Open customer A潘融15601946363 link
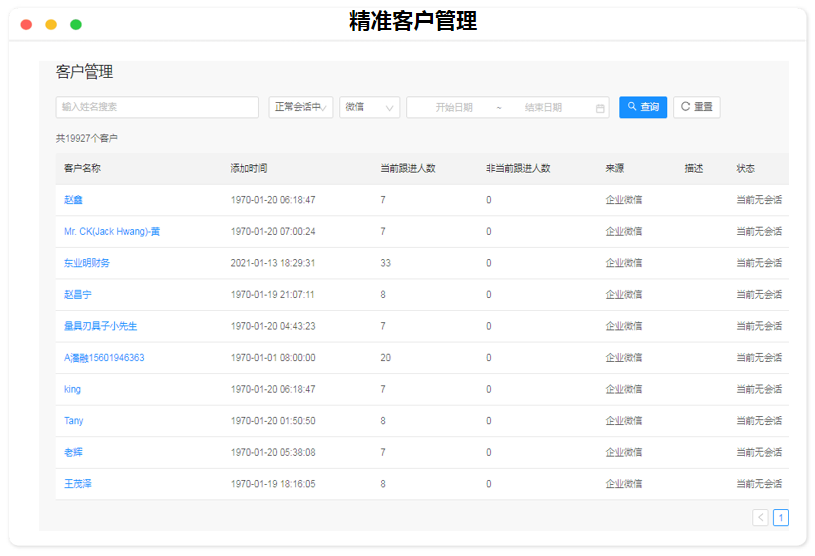Viewport: 815px width, 556px height. 104,358
